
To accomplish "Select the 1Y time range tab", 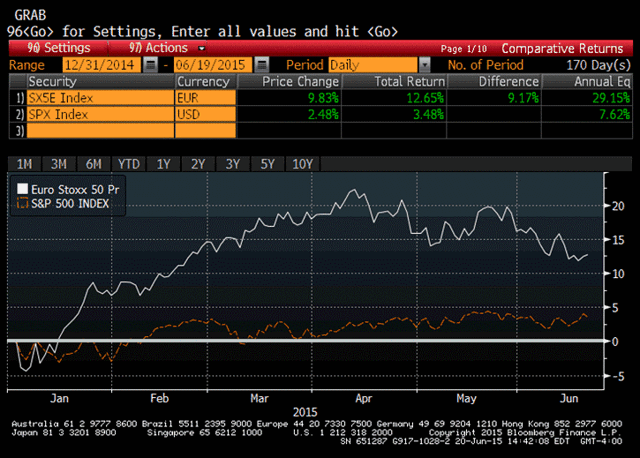I will point(164,164).
